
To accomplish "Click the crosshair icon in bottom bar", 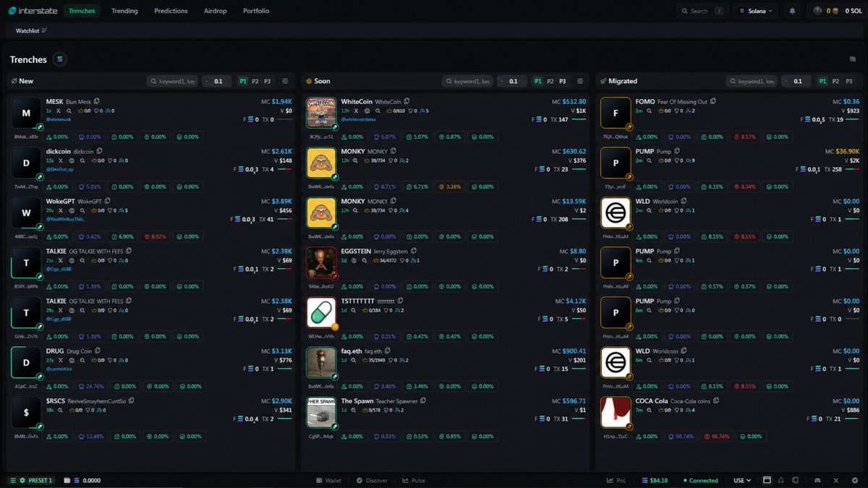I will (x=796, y=480).
